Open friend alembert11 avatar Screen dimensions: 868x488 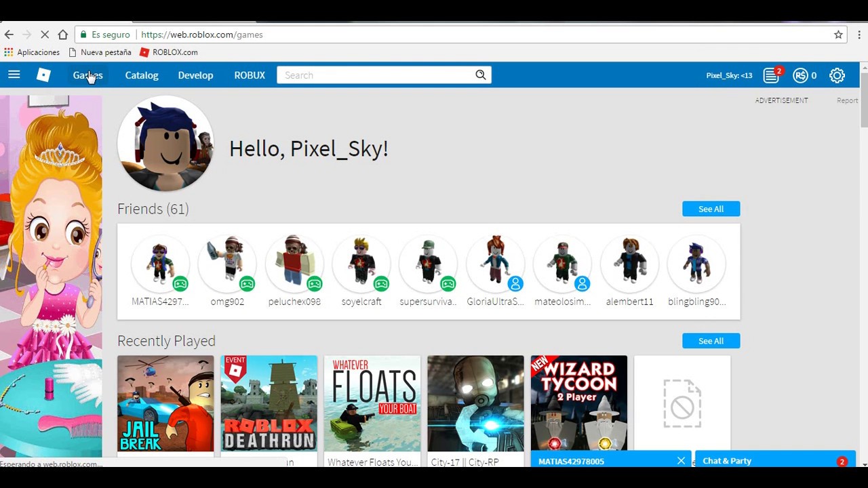click(630, 263)
